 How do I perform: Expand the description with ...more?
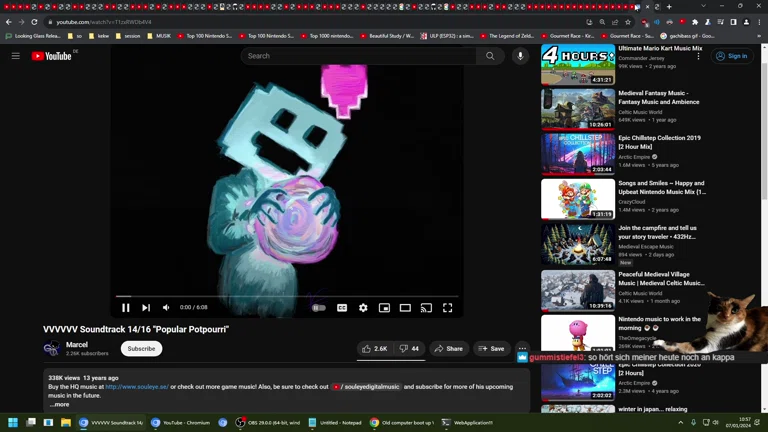[60, 404]
